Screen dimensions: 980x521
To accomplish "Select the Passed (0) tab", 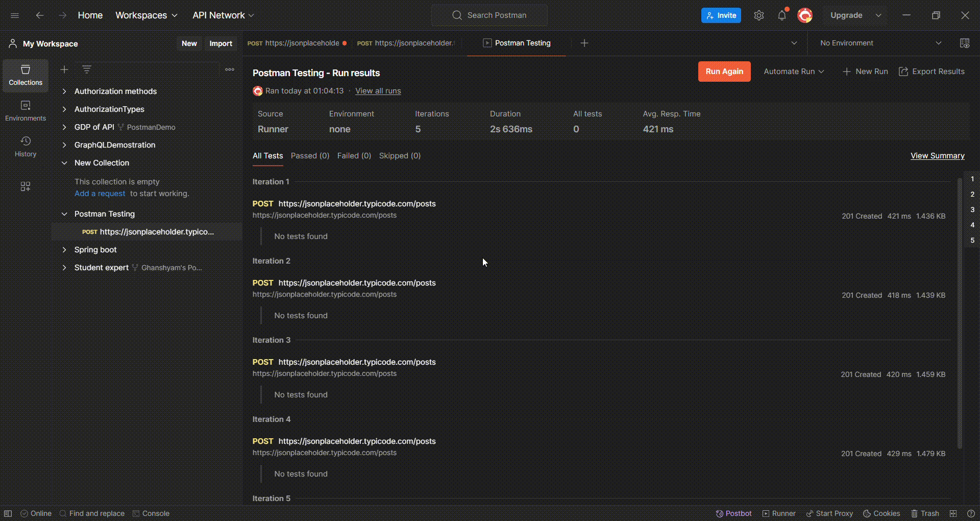I will pyautogui.click(x=310, y=156).
